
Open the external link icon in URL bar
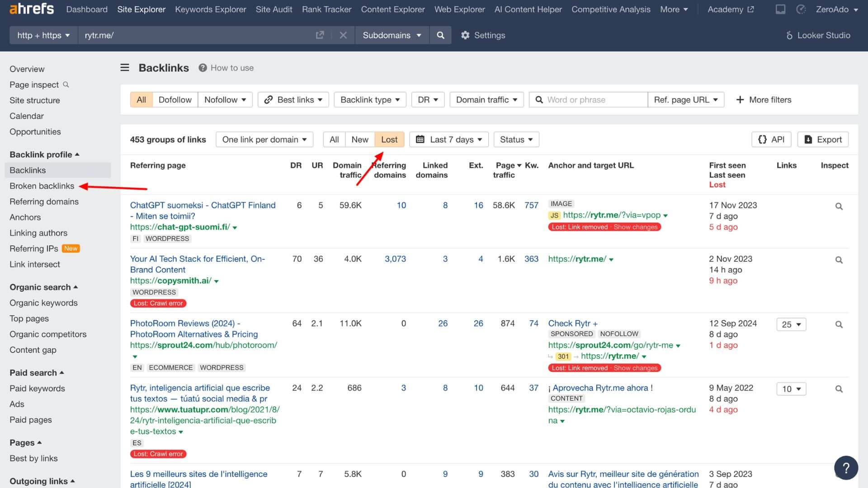320,35
